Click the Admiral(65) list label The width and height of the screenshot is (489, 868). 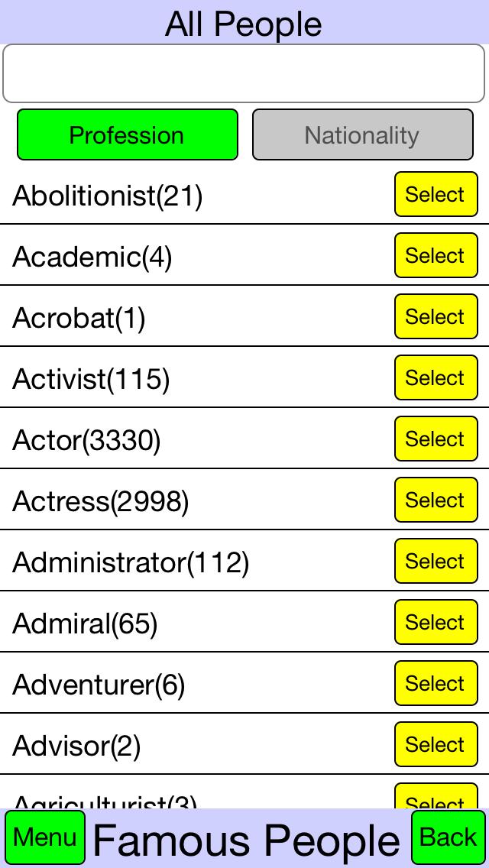point(86,624)
